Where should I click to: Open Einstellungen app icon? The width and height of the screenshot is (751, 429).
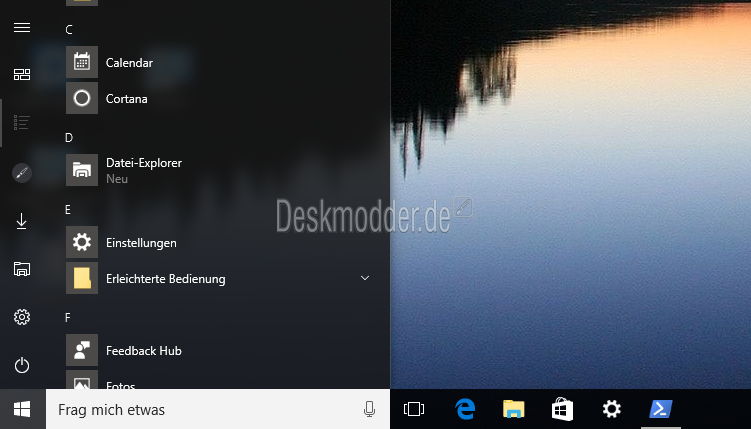pos(82,242)
